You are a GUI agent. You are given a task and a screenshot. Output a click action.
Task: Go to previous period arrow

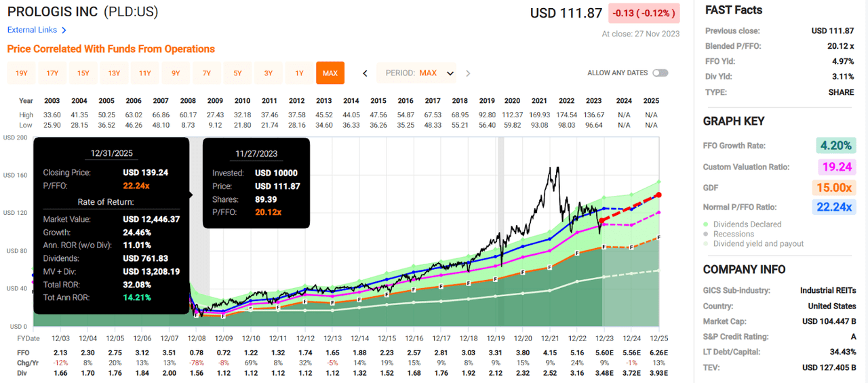[365, 73]
